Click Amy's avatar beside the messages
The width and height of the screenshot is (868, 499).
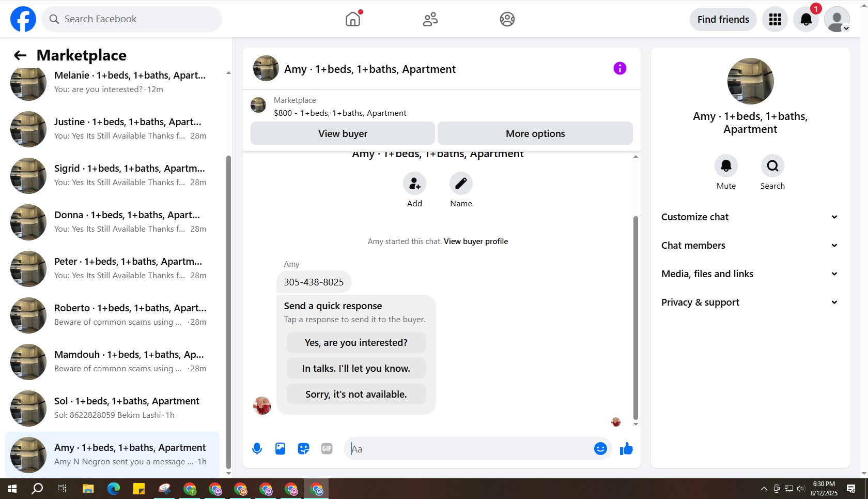tap(262, 406)
